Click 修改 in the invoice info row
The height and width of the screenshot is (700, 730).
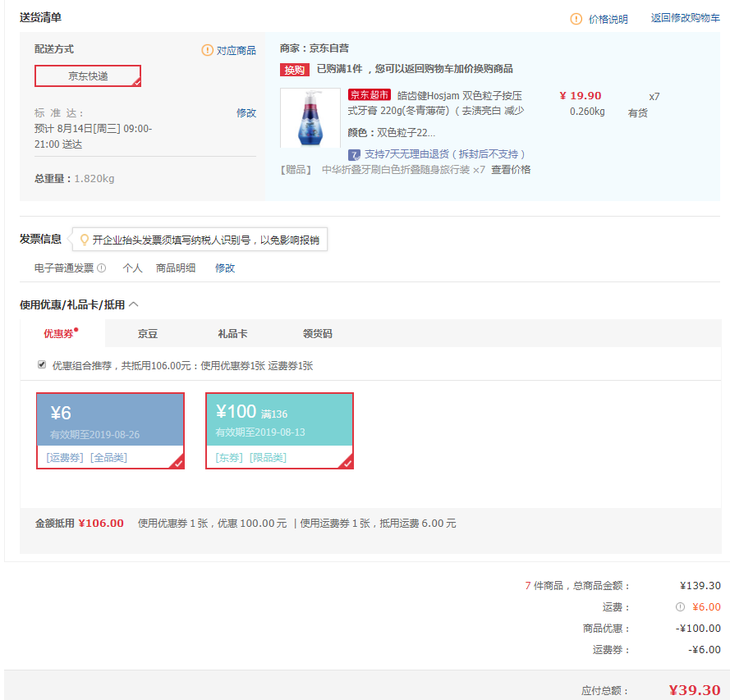coord(225,268)
